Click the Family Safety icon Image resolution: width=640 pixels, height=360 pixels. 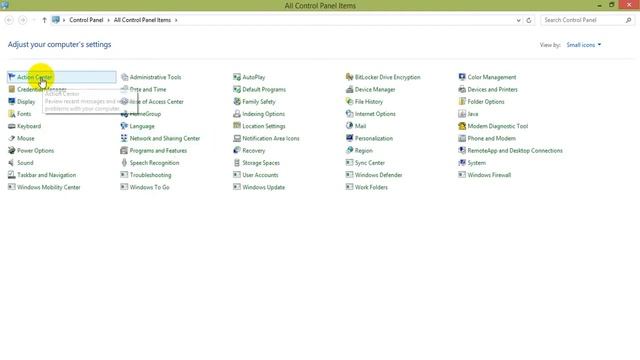(x=237, y=102)
